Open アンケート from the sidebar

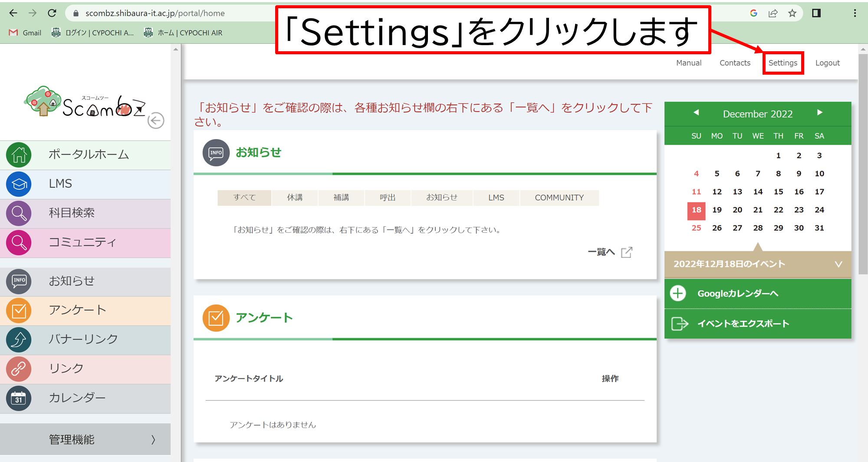[x=85, y=310]
